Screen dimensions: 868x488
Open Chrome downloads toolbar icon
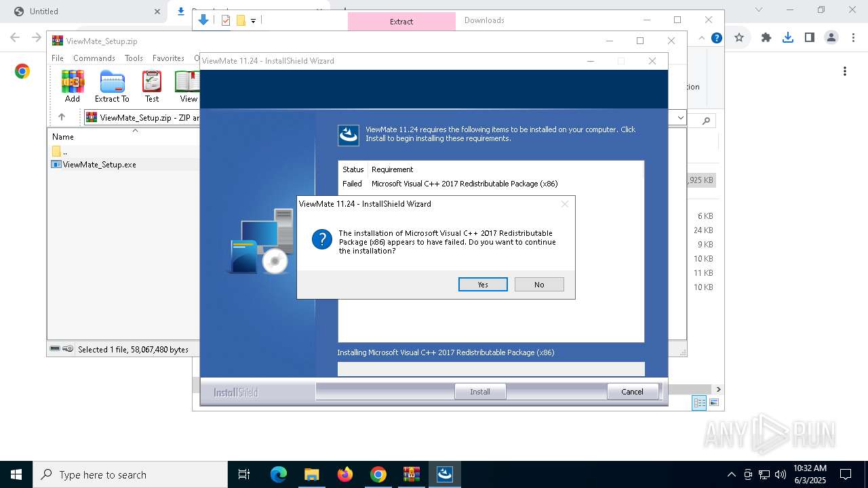click(x=787, y=38)
